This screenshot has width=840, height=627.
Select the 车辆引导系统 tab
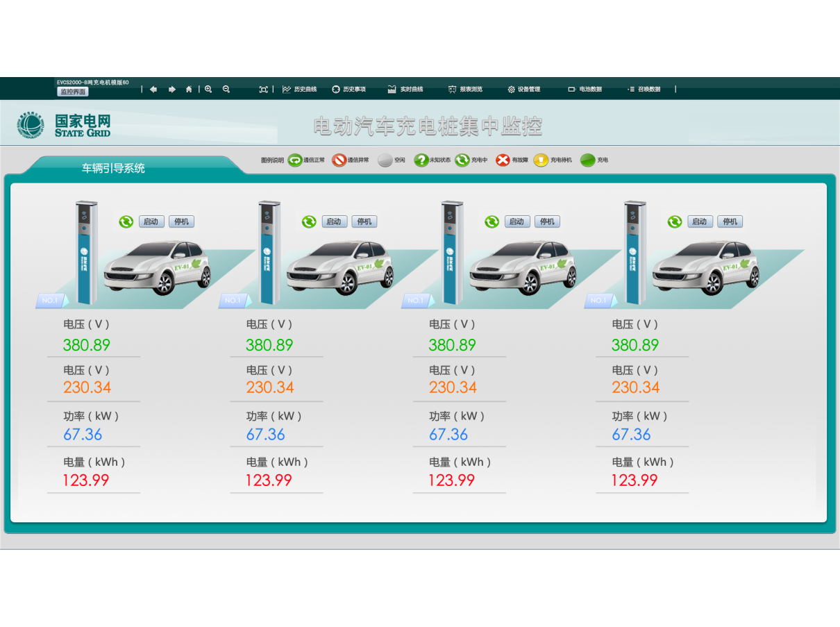pyautogui.click(x=114, y=168)
